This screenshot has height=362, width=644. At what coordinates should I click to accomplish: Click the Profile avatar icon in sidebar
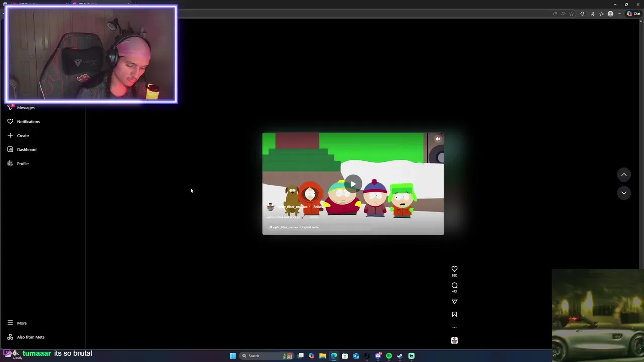point(10,163)
